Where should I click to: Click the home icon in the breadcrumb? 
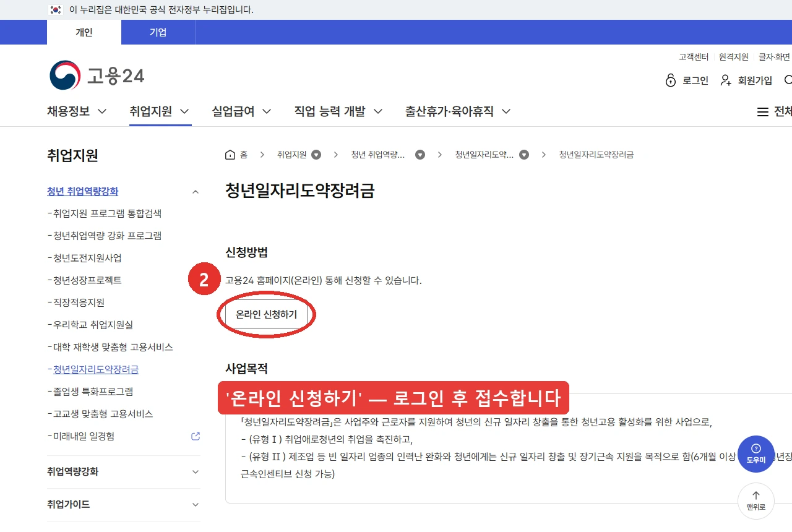click(x=230, y=155)
